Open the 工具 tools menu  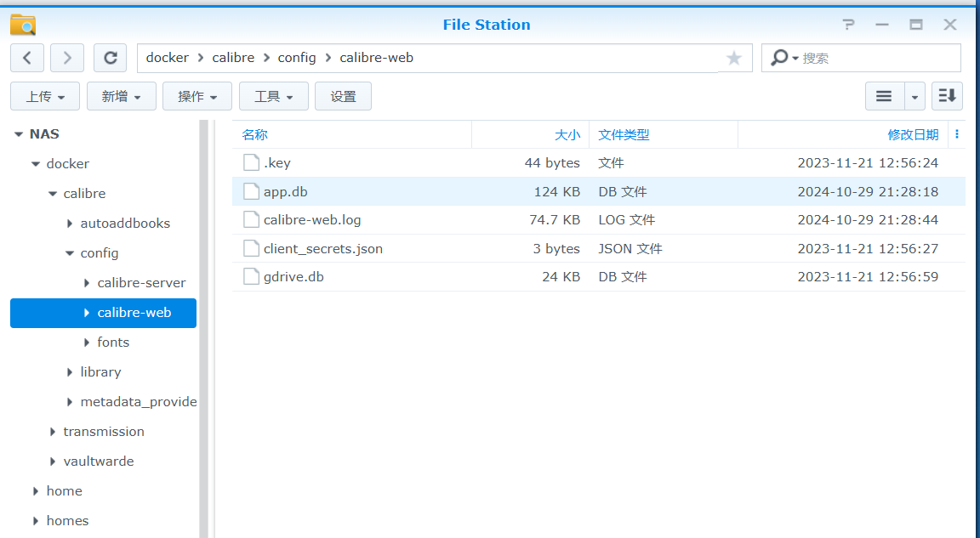click(x=273, y=96)
